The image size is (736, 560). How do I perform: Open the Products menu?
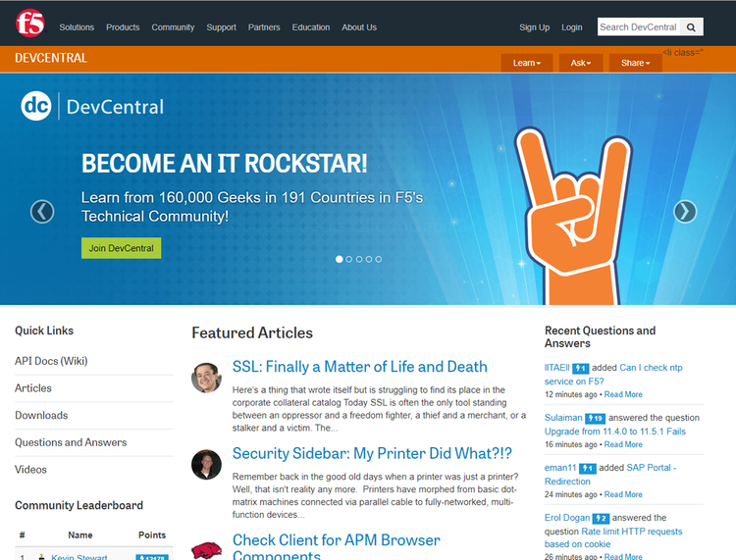[123, 27]
